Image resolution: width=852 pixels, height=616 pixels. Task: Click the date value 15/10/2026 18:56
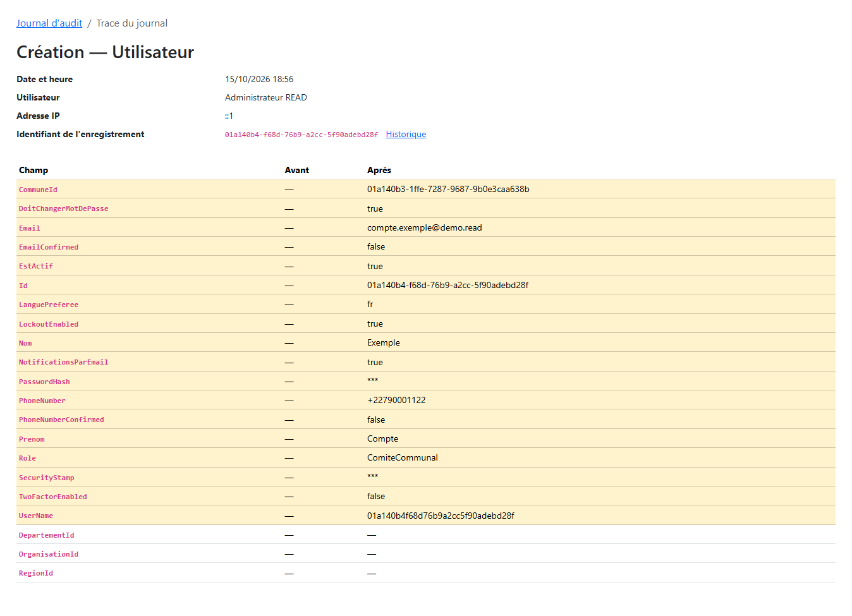point(259,79)
